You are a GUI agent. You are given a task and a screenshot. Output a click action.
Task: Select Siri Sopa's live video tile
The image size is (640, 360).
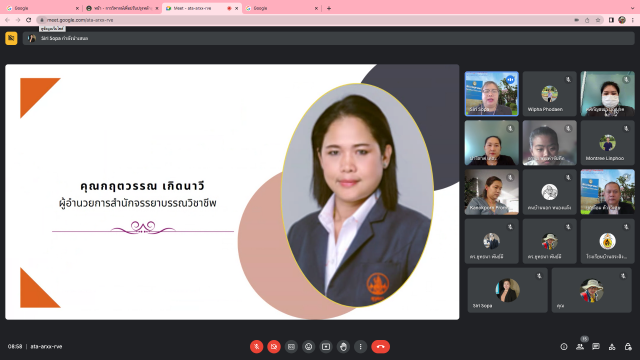(491, 93)
